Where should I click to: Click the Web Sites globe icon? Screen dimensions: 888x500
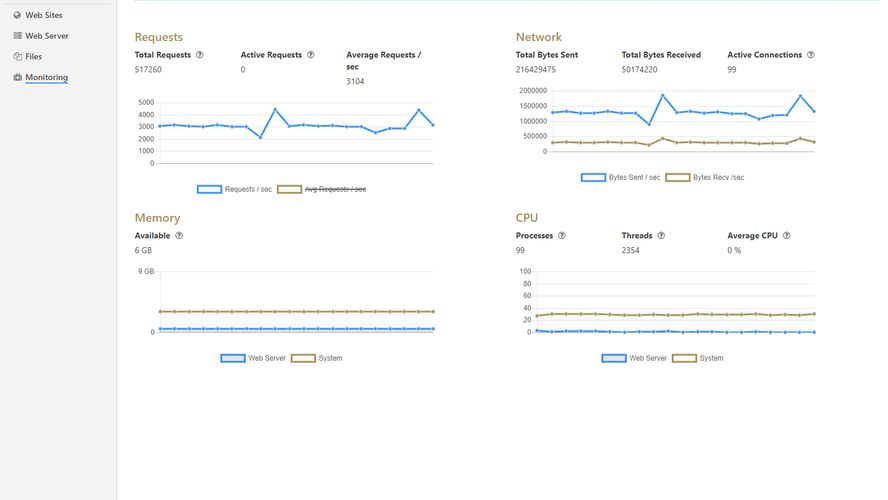17,15
